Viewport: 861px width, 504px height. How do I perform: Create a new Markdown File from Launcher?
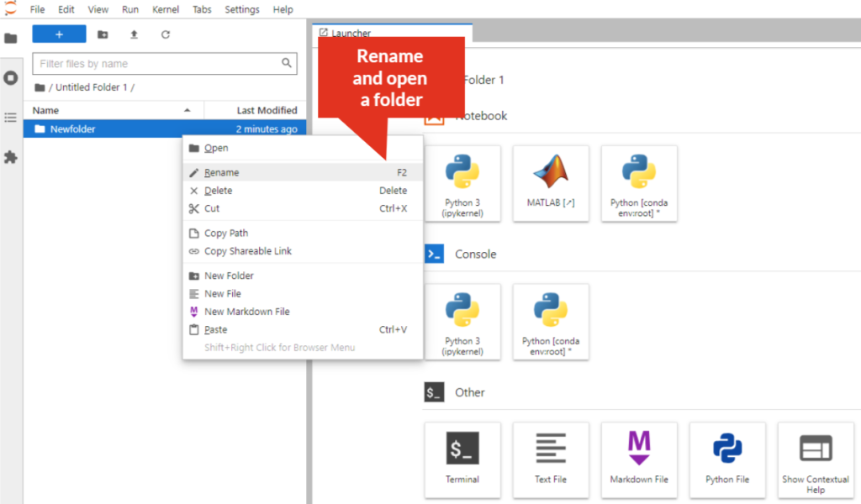(x=639, y=460)
